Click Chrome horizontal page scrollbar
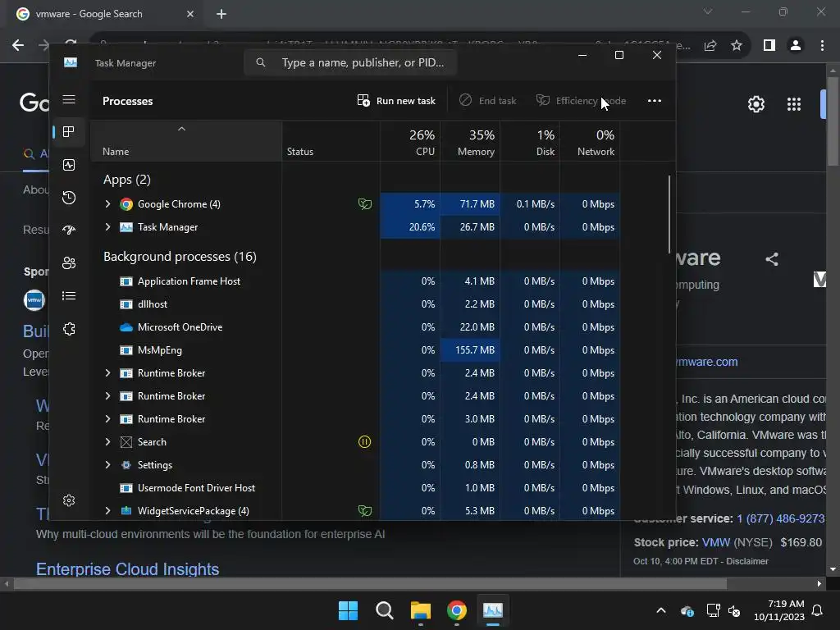This screenshot has width=840, height=630. coord(370,583)
